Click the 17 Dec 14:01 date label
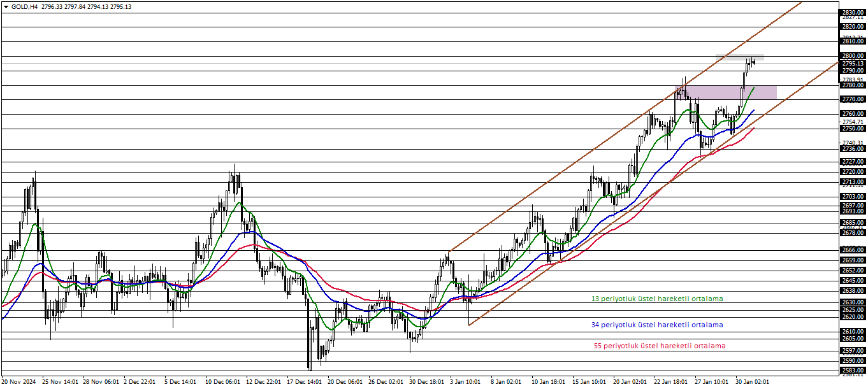Image resolution: width=868 pixels, height=389 pixels. [x=305, y=382]
